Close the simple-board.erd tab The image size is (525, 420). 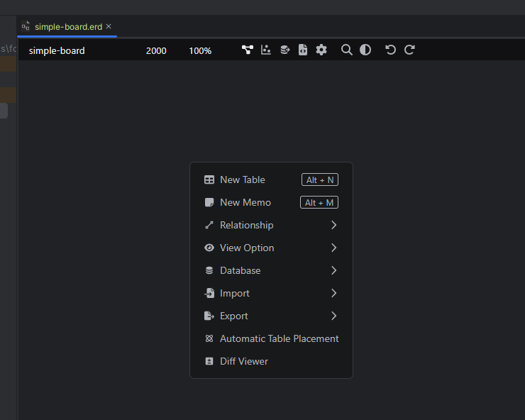109,26
